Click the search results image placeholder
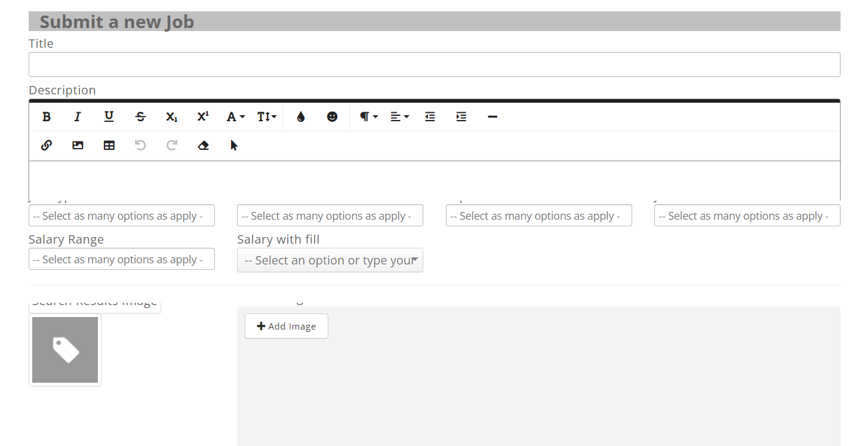Screen dimensions: 868x446 pos(65,350)
